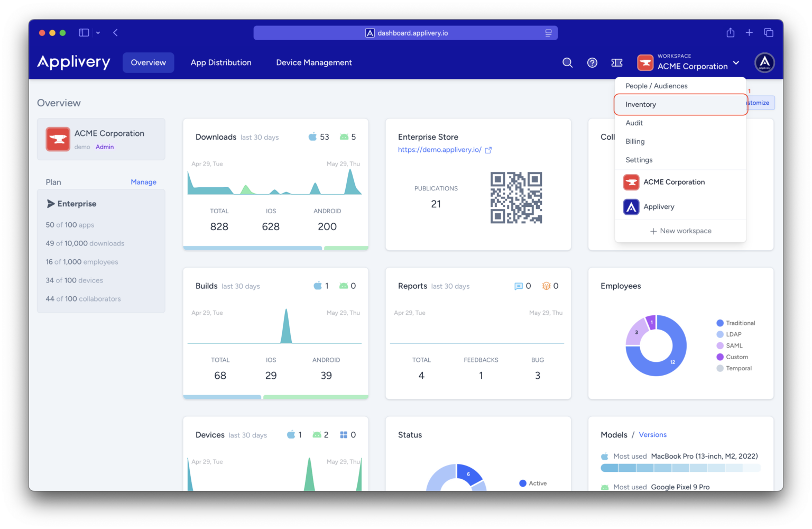812x529 pixels.
Task: Open the Device Management tab
Action: point(313,62)
